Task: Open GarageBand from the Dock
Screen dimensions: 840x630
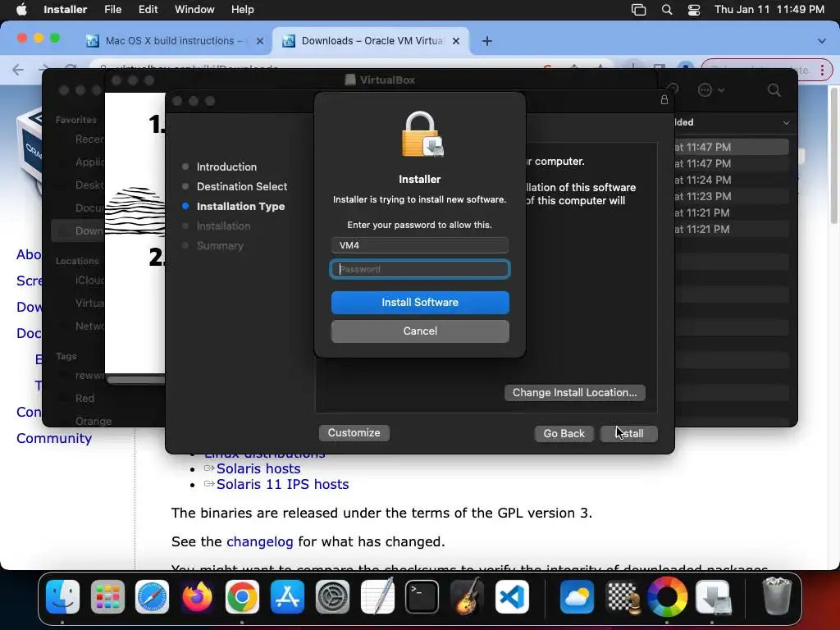Action: click(x=467, y=597)
